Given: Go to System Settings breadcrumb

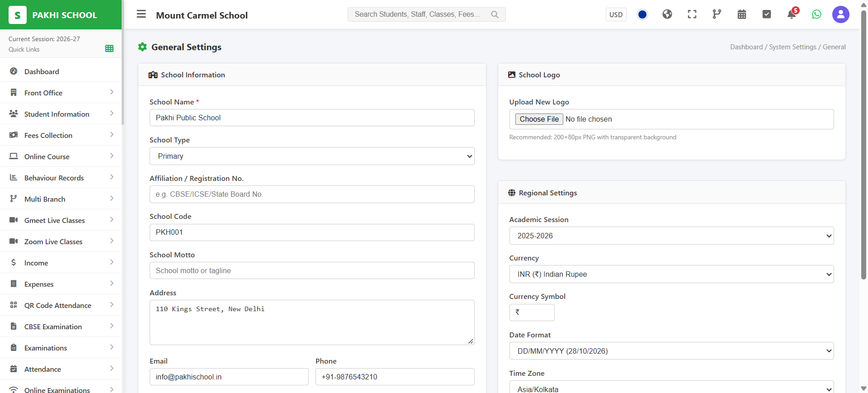Looking at the screenshot, I should (793, 47).
